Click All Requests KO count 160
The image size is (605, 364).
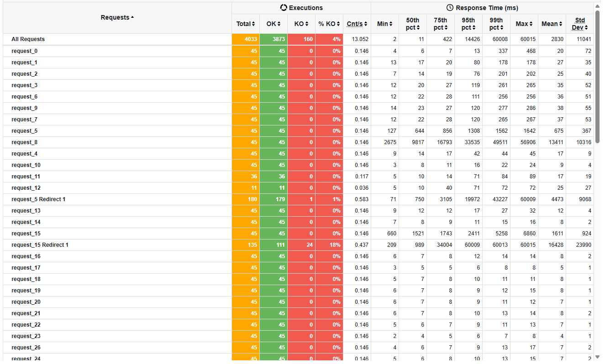[x=308, y=39]
